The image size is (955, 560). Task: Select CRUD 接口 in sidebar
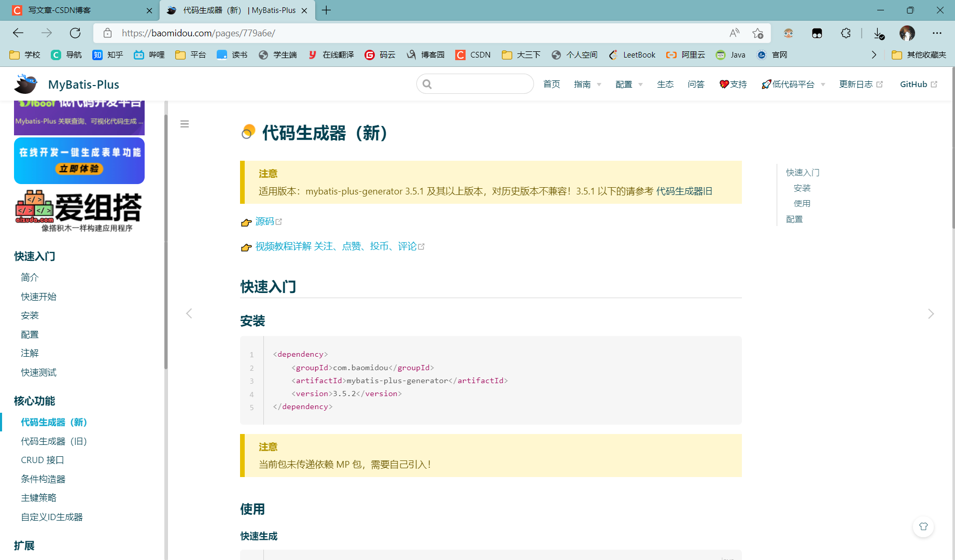pyautogui.click(x=43, y=460)
